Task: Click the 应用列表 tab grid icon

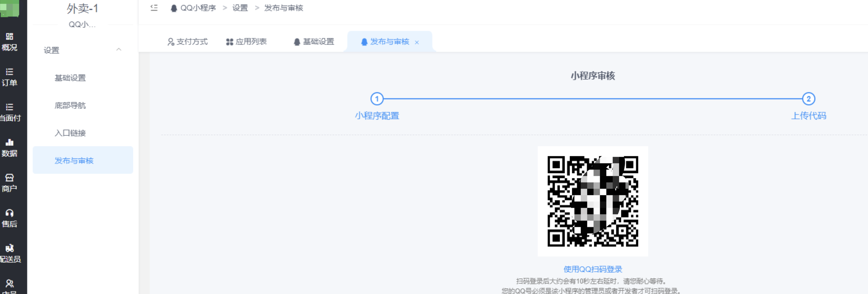Action: (x=229, y=42)
